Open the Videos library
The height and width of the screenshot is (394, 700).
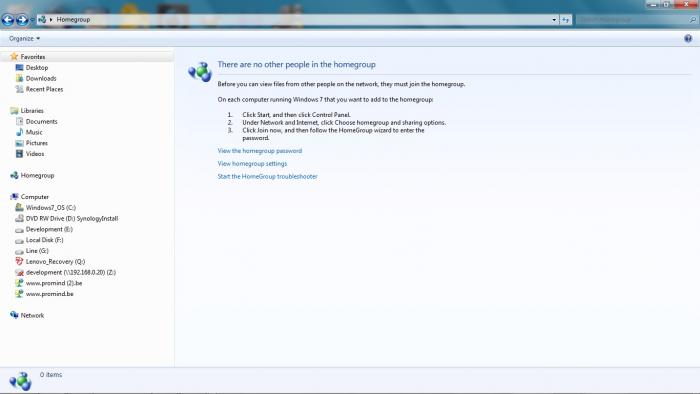point(35,154)
